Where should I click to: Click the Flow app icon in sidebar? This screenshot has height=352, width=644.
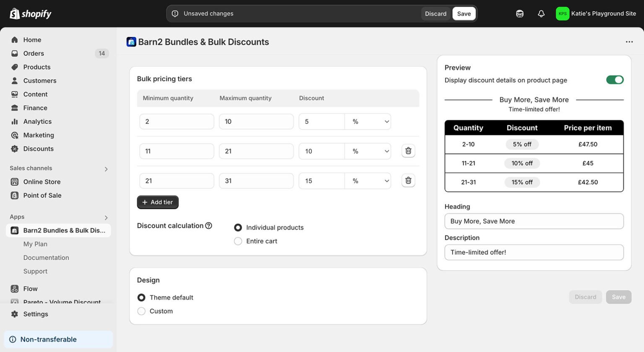[15, 288]
